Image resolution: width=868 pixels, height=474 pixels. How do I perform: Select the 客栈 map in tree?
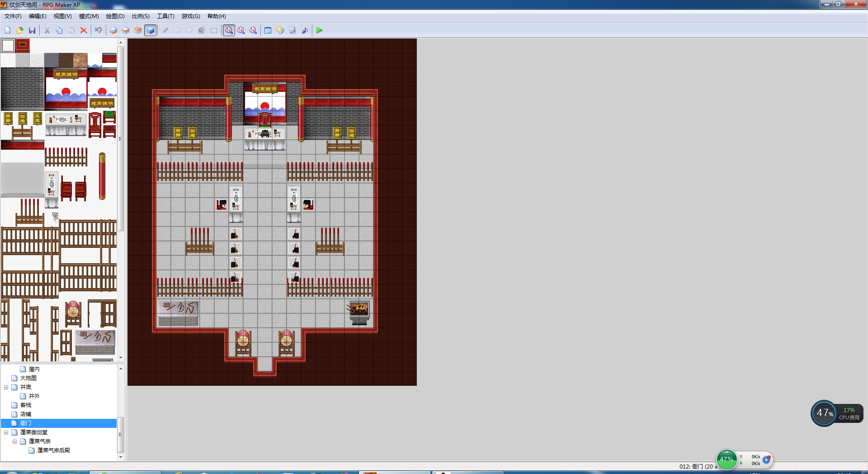26,405
